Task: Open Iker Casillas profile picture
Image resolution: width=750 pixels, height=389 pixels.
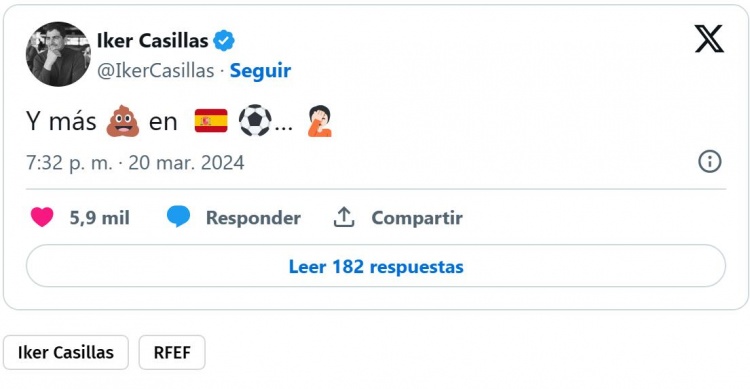Action: (x=58, y=54)
